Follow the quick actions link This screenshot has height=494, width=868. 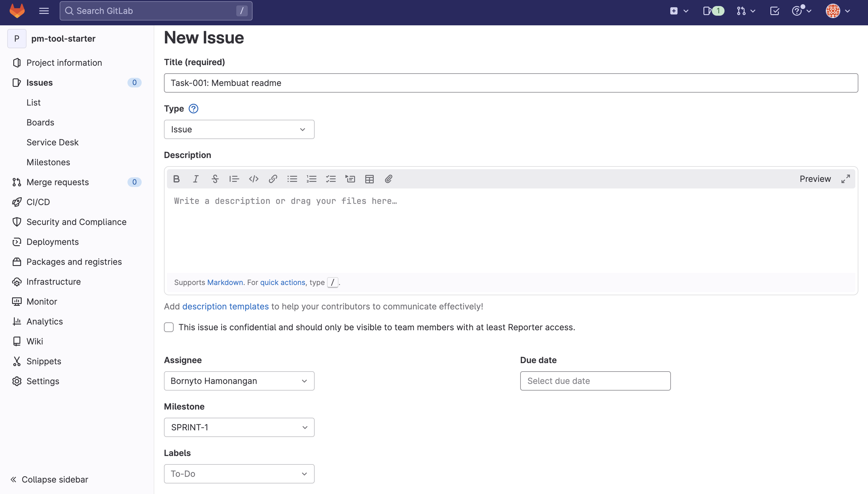click(283, 282)
